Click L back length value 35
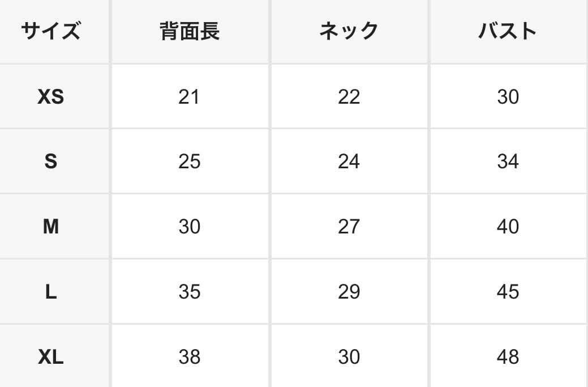Viewport: 588px width, 387px height. point(189,292)
